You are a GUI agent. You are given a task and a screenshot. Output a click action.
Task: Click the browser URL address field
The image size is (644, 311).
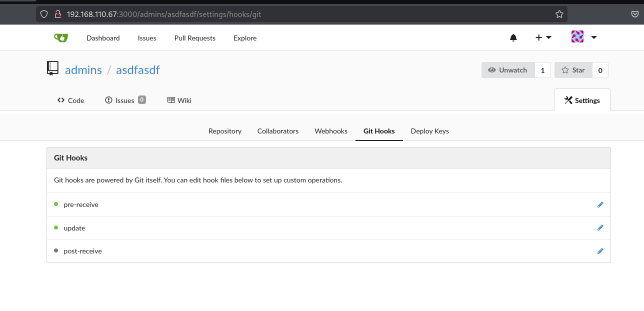300,14
